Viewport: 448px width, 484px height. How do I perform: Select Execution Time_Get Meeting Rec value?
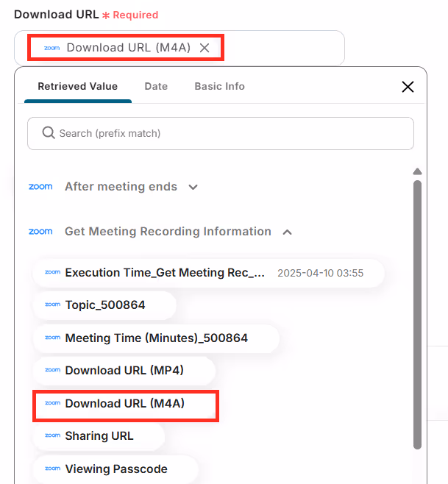coord(208,273)
